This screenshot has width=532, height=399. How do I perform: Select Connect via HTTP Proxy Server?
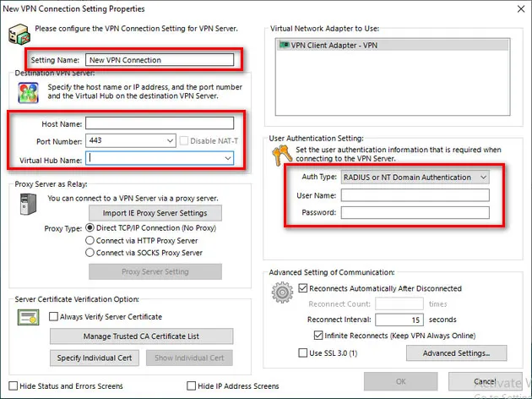90,240
